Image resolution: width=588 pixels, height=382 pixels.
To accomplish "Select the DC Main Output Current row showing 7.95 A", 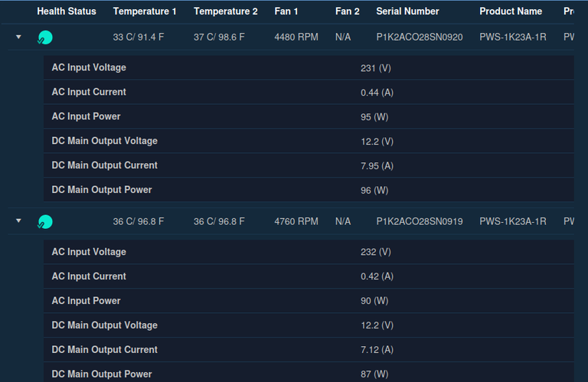I will [306, 165].
